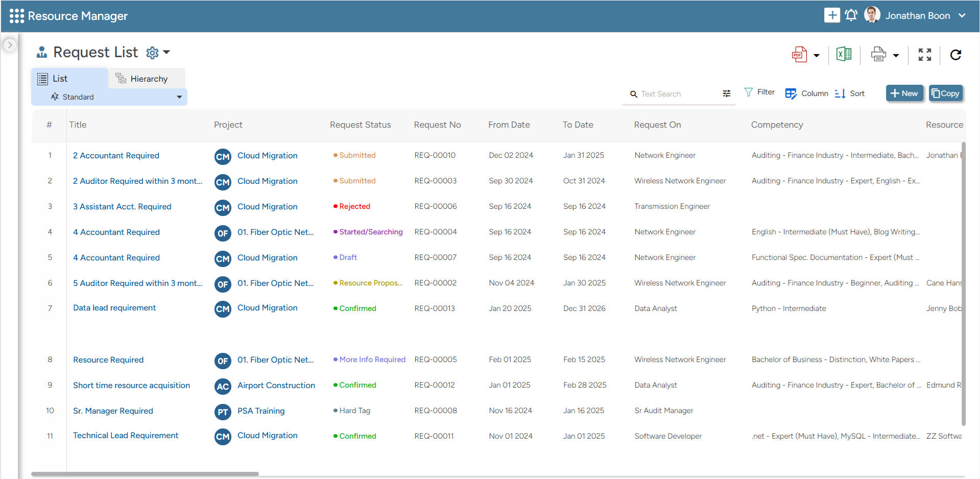The image size is (980, 479).
Task: Select the List tab
Action: point(60,78)
